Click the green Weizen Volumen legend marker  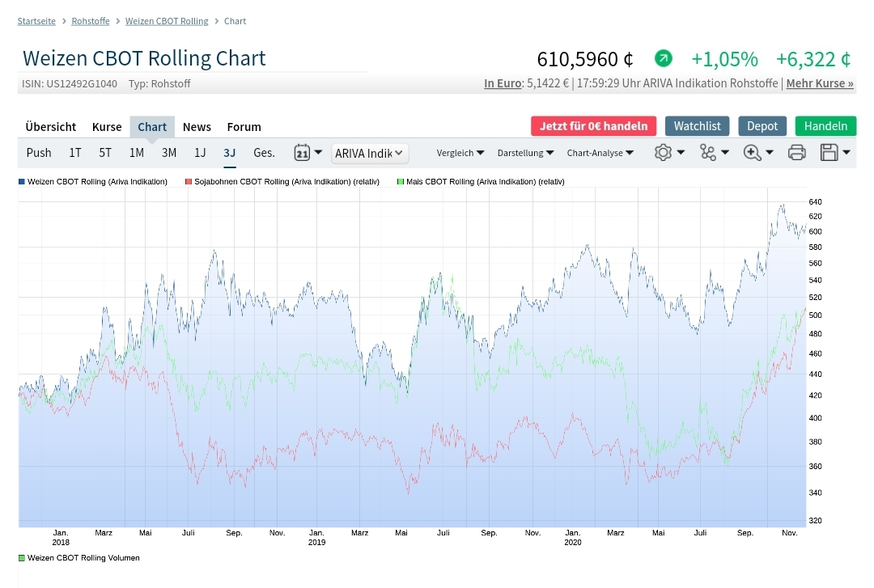pos(22,558)
